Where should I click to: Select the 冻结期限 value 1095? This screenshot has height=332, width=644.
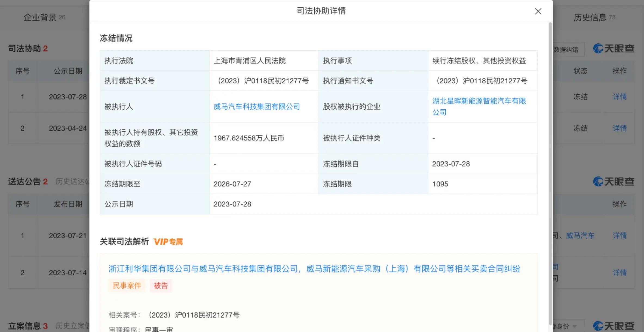click(440, 184)
